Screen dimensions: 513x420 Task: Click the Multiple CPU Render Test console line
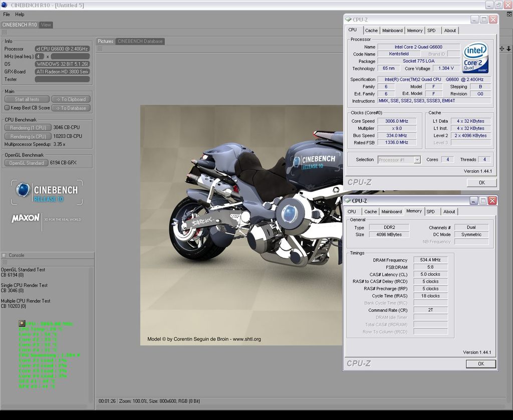pyautogui.click(x=26, y=301)
